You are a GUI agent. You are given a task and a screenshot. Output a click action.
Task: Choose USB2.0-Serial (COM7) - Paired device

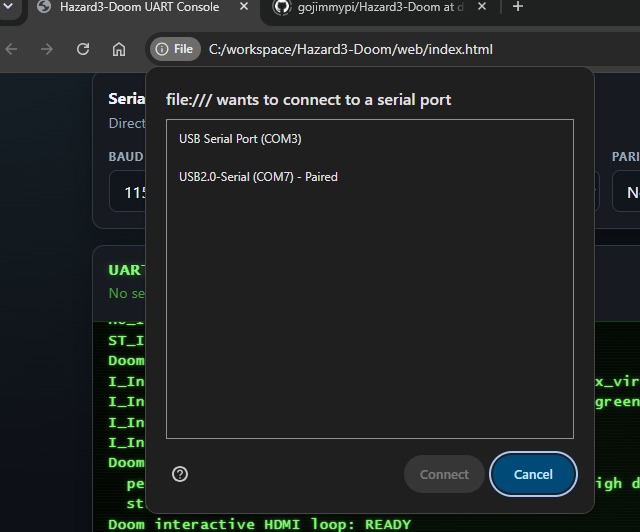[370, 177]
